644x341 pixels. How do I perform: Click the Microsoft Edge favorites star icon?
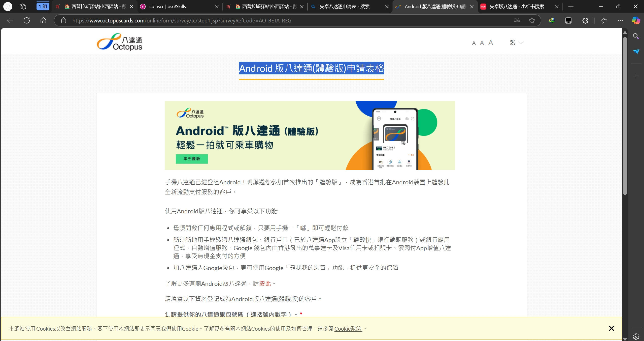[532, 20]
